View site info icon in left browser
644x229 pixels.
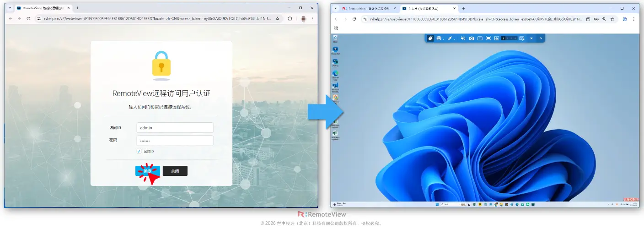click(x=40, y=19)
